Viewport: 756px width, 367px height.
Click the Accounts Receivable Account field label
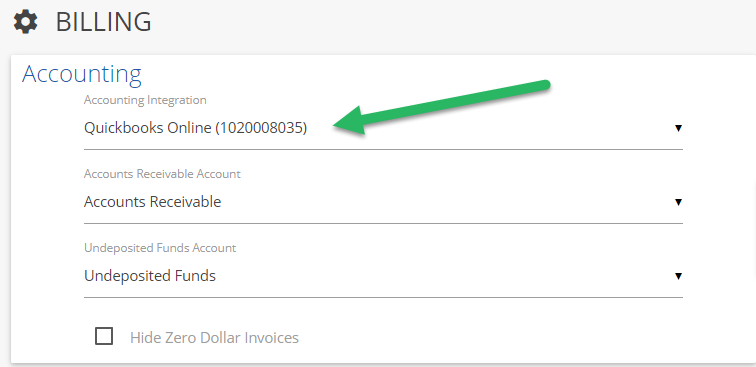click(162, 174)
